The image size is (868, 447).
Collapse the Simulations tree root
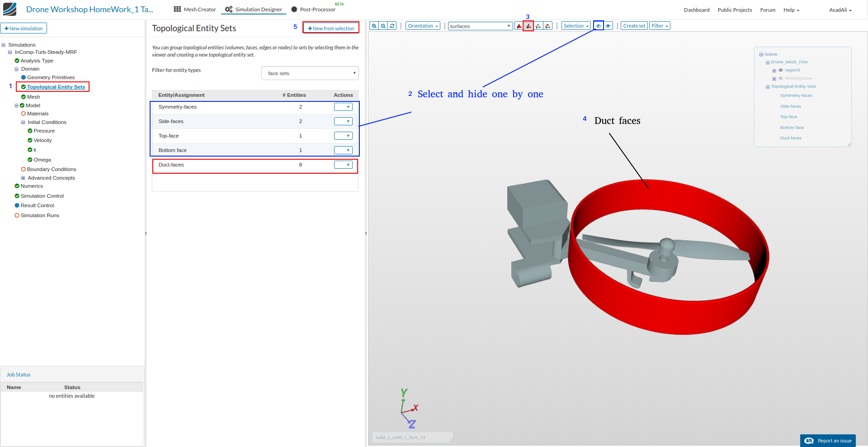tap(3, 45)
